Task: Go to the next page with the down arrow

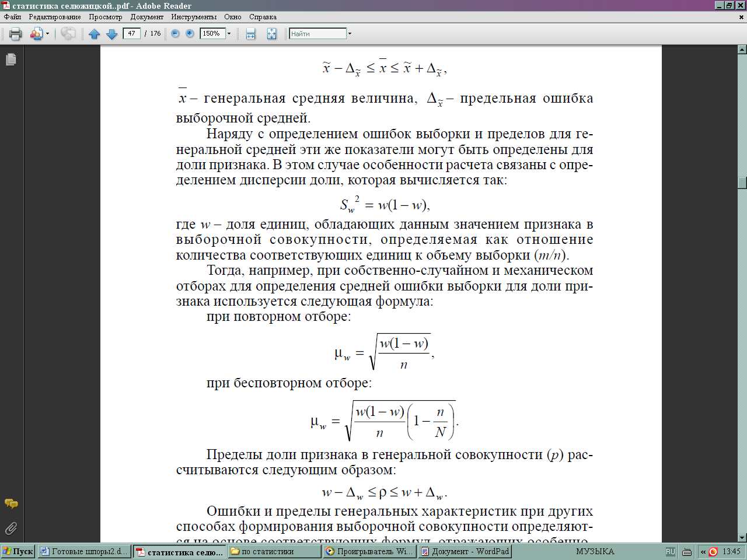Action: pos(112,34)
